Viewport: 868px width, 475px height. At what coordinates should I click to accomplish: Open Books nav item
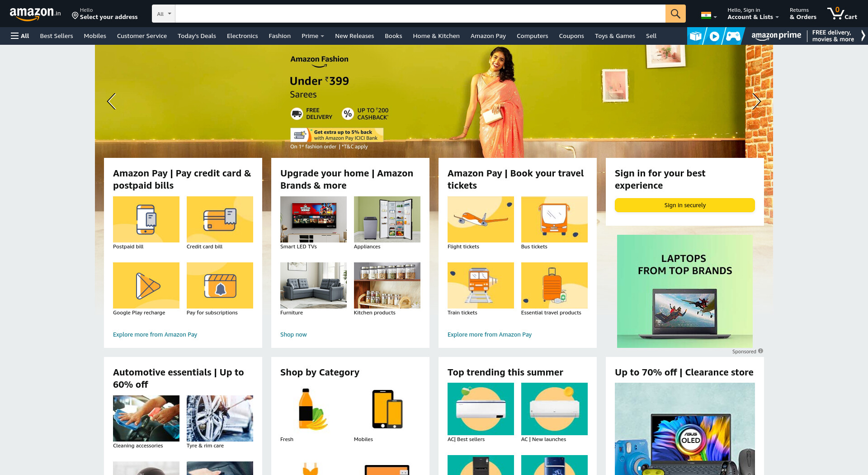pos(393,36)
